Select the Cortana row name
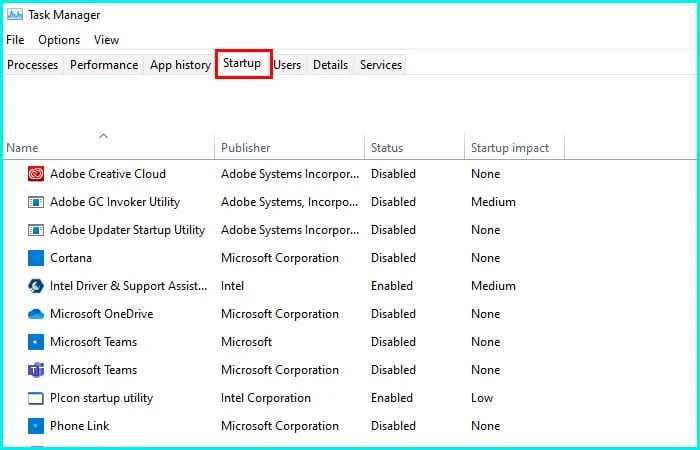Image resolution: width=700 pixels, height=450 pixels. (71, 258)
